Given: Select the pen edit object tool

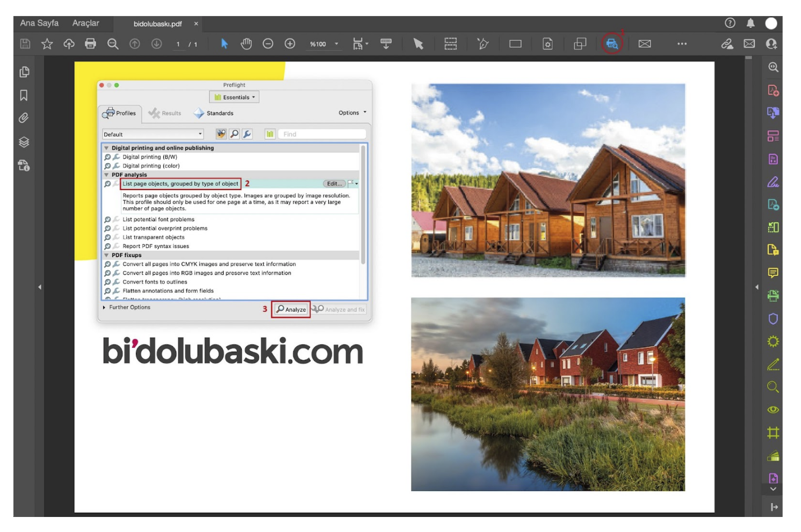Looking at the screenshot, I should click(483, 44).
